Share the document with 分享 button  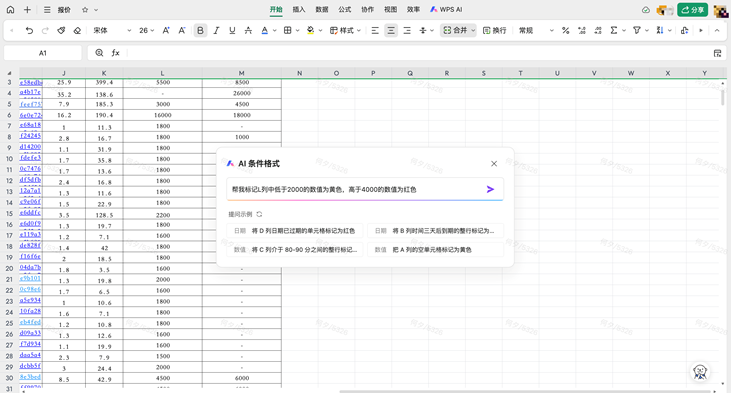point(692,10)
